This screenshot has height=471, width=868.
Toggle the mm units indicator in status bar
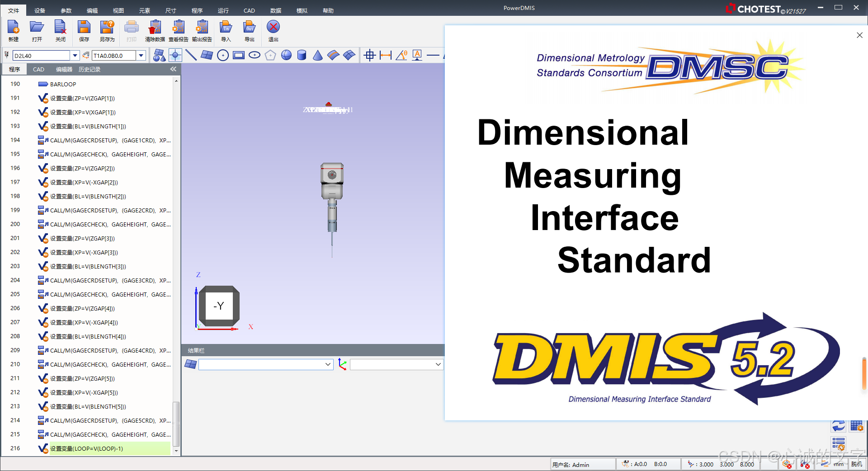click(839, 464)
